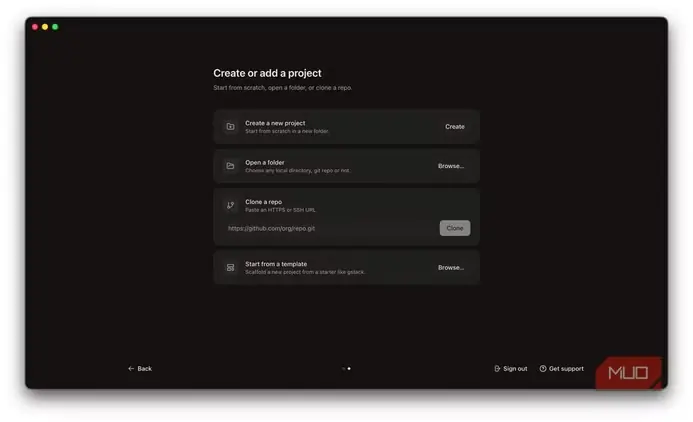The image size is (693, 422).
Task: Click the Clone button
Action: (455, 228)
